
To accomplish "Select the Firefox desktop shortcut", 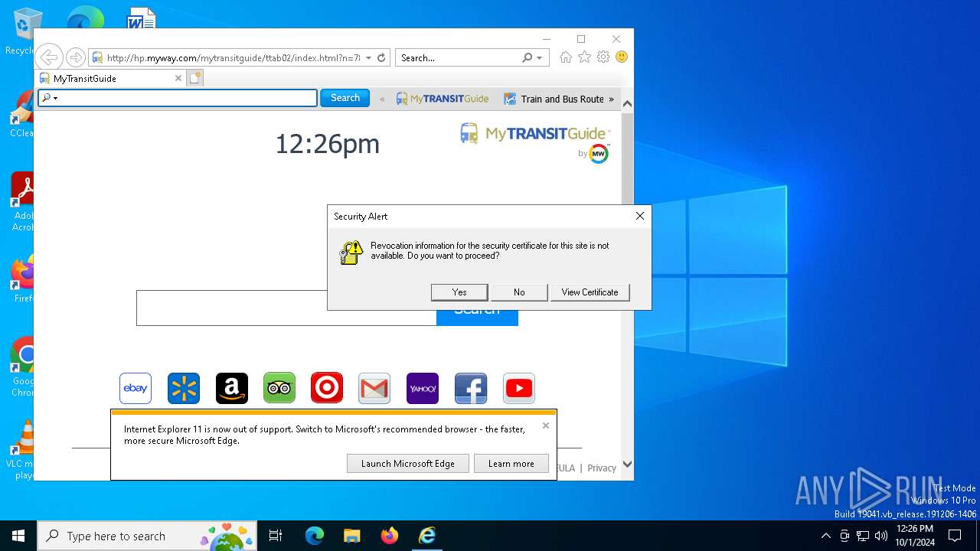I will click(21, 279).
